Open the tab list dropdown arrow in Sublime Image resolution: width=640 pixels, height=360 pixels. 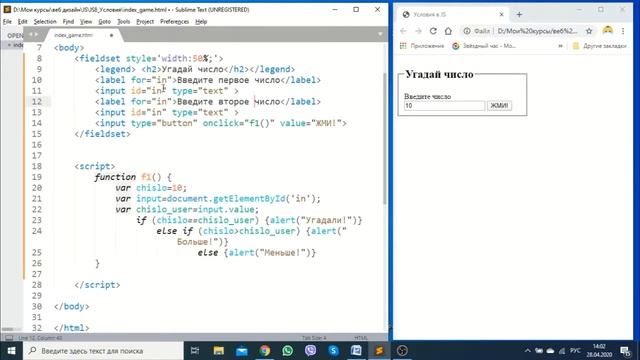coord(380,34)
